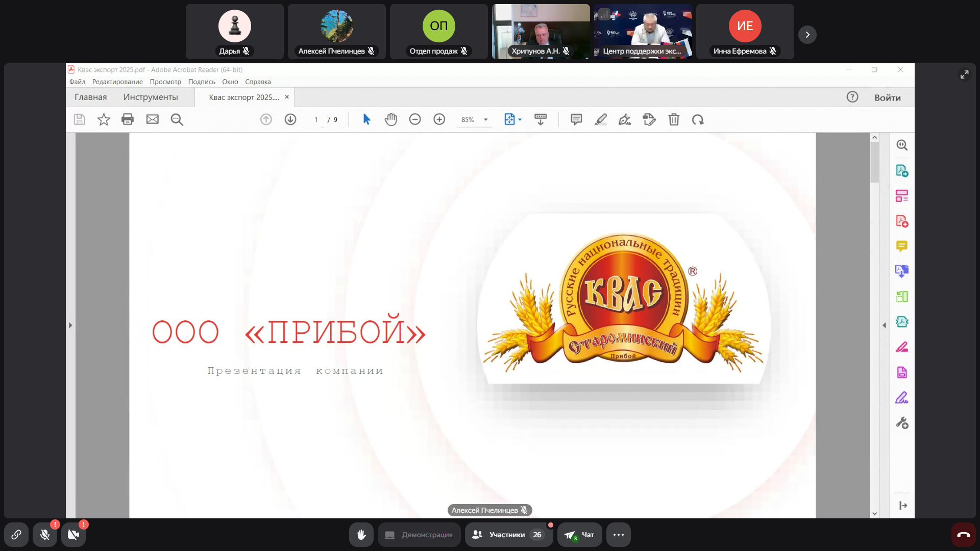This screenshot has width=980, height=551.
Task: Open the sign document pen tool
Action: pos(625,119)
